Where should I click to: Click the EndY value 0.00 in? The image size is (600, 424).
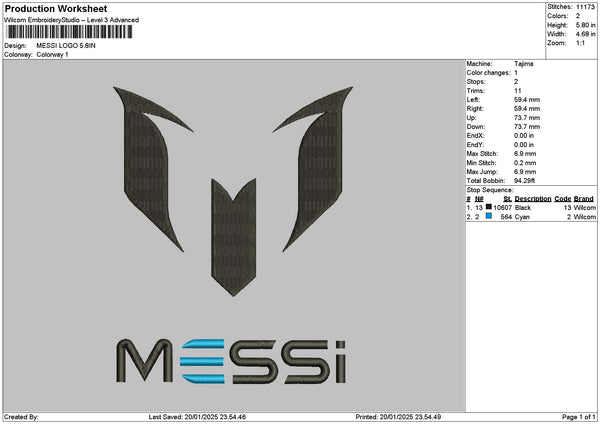point(524,145)
